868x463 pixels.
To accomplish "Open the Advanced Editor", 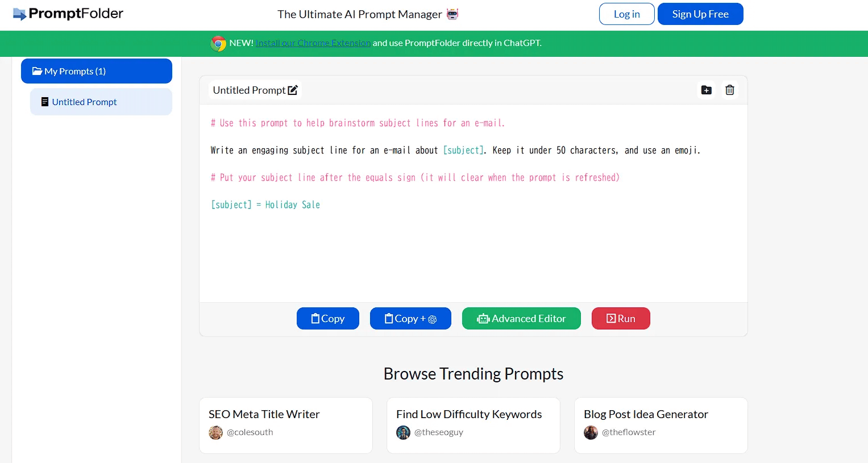I will (x=521, y=319).
